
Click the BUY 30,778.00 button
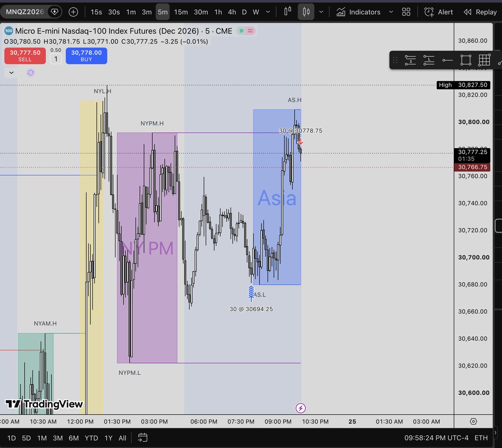pos(86,56)
